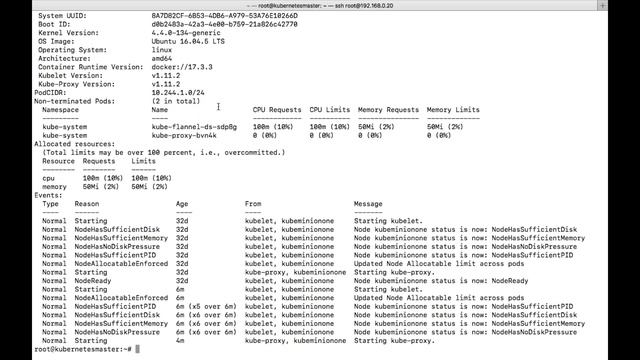
Task: Select the runtime version docker://17.3.3
Action: [182, 67]
